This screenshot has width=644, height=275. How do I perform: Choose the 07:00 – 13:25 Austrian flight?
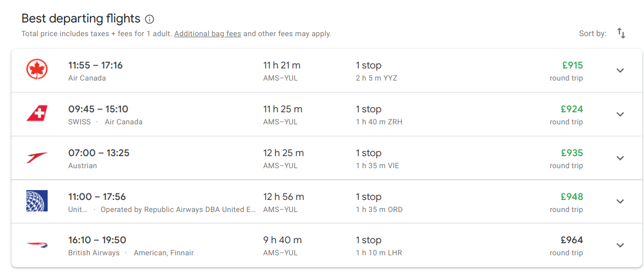[99, 153]
